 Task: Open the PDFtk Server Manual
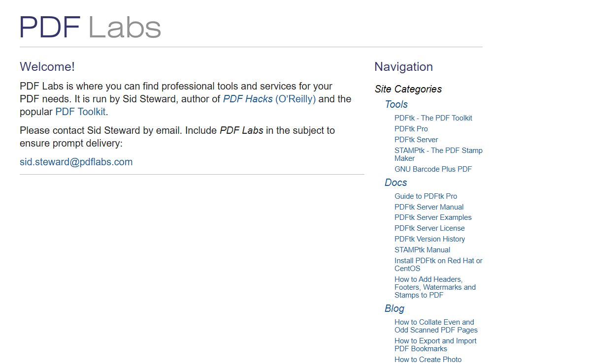[x=428, y=207]
